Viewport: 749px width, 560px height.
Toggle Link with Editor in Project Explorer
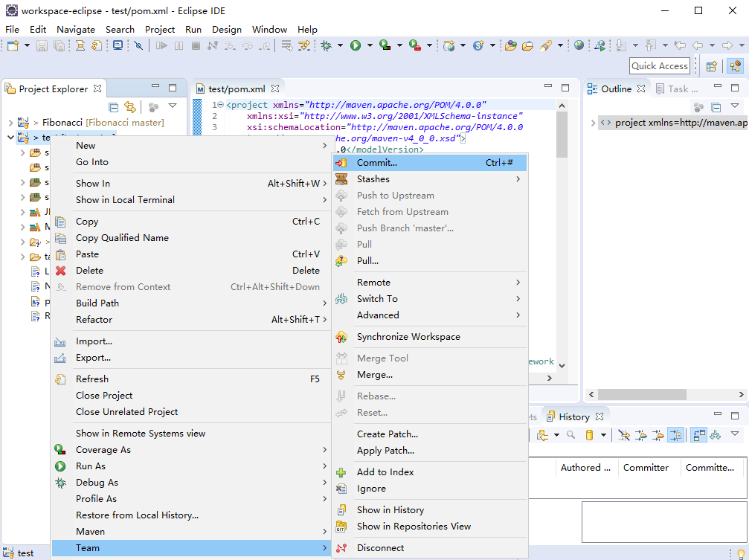[x=130, y=106]
